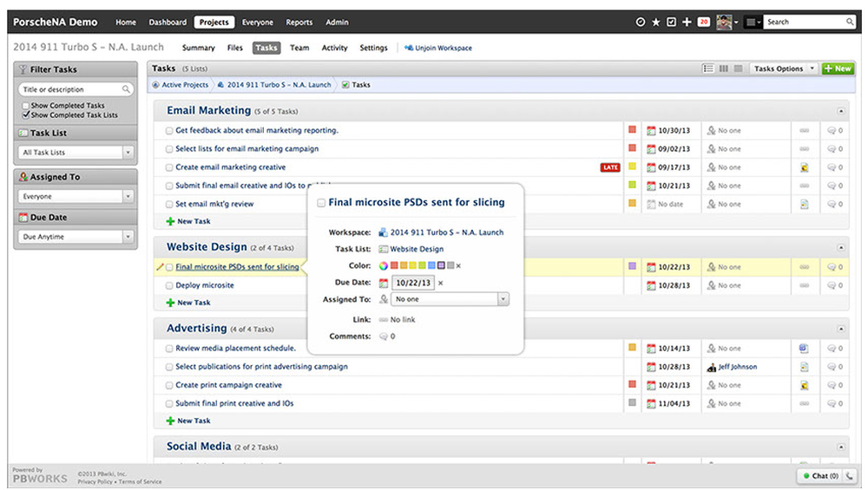Screen dimensions: 868x490
Task: Collapse the Email Marketing task list
Action: coord(840,111)
